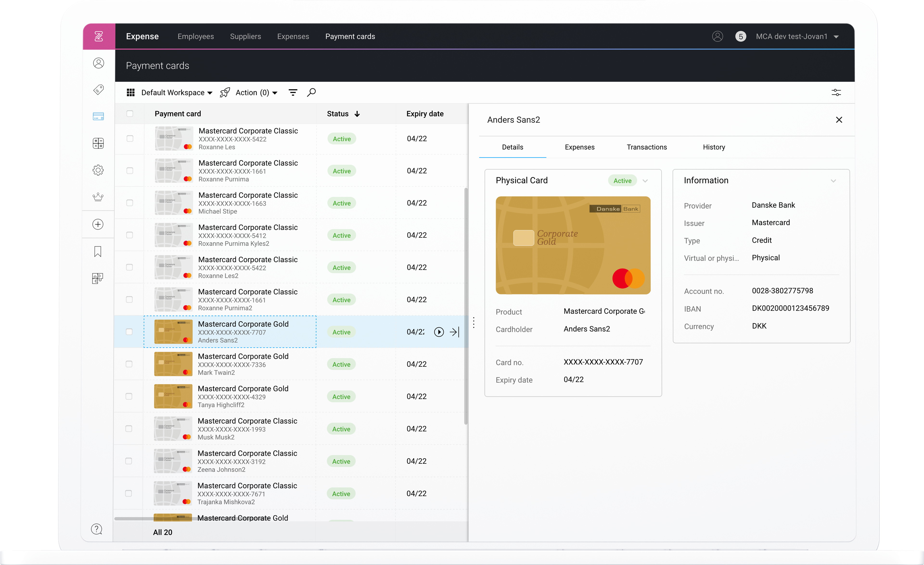Toggle the select-all checkbox in header
This screenshot has width=924, height=565.
[130, 114]
